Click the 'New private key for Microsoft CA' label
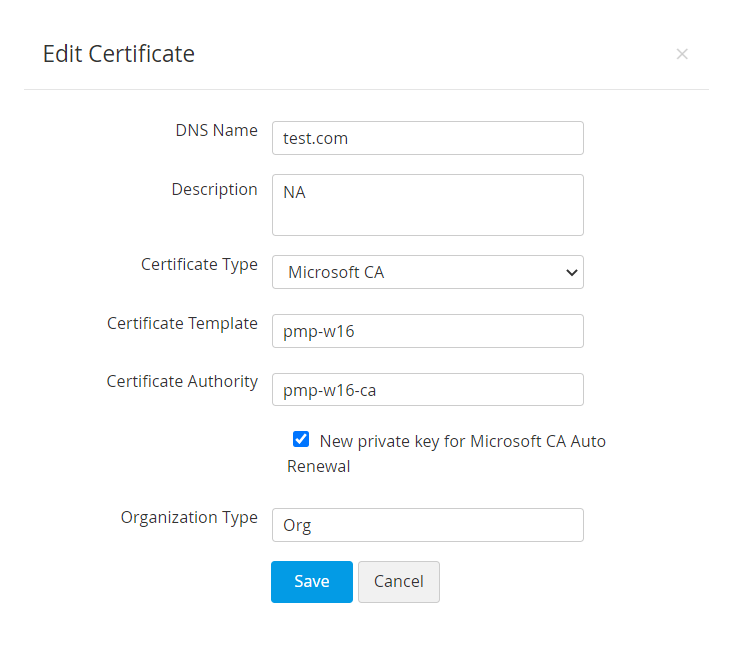736x649 pixels. pos(462,441)
